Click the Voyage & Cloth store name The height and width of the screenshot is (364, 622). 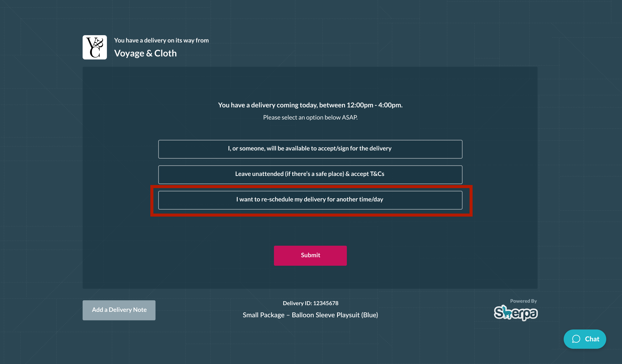pos(145,53)
